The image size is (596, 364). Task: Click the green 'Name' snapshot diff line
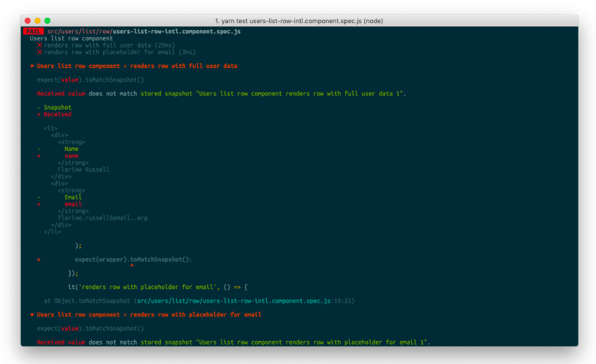pyautogui.click(x=71, y=149)
